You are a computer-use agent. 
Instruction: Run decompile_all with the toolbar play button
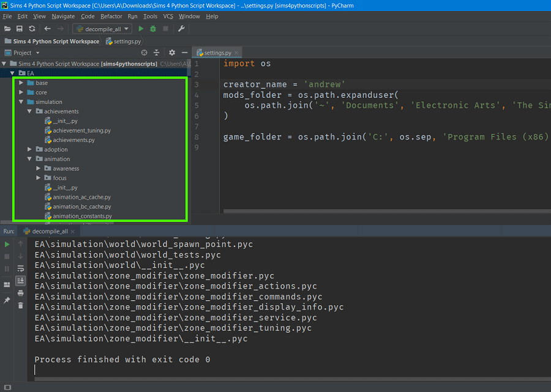coord(141,29)
